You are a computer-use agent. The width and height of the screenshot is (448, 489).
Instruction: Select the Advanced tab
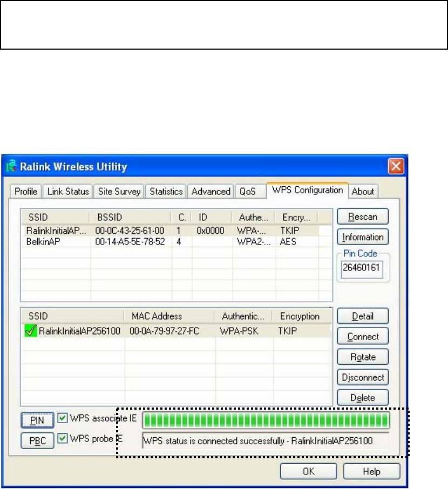click(x=211, y=191)
